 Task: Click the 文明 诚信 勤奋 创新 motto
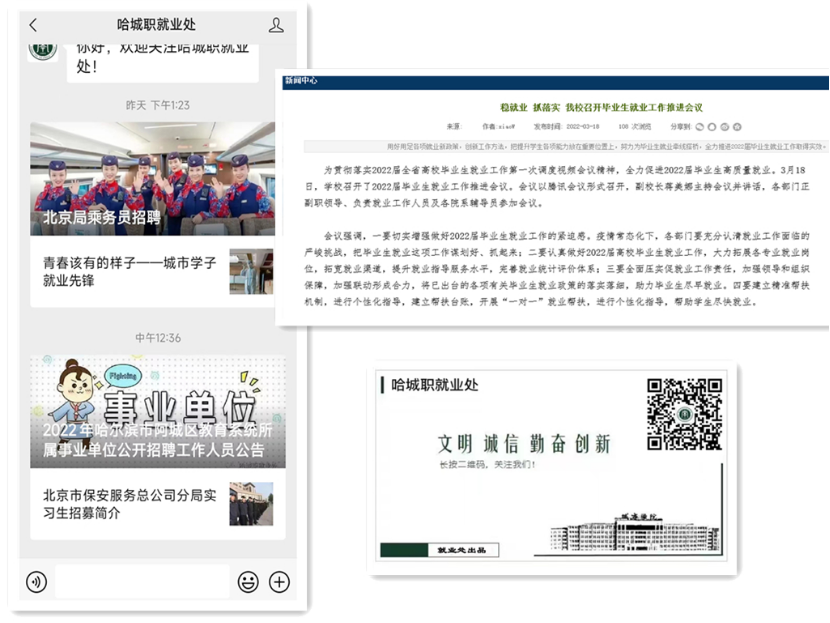(524, 444)
